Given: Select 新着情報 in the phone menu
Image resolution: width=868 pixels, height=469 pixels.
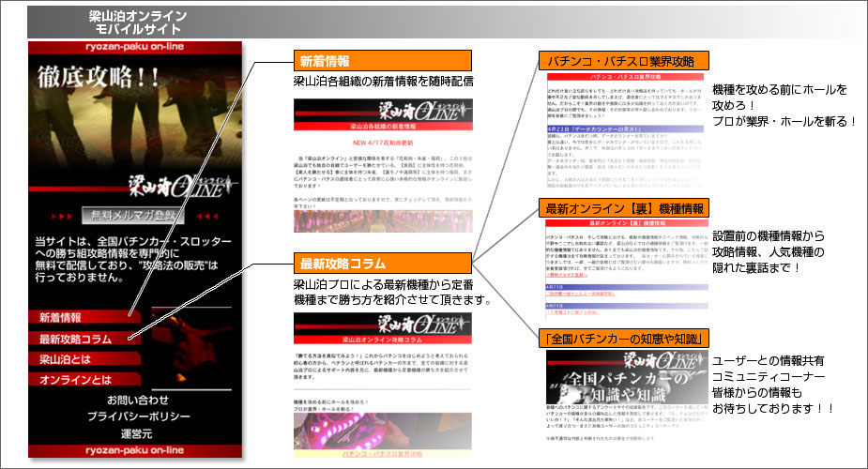Looking at the screenshot, I should click(x=60, y=317).
